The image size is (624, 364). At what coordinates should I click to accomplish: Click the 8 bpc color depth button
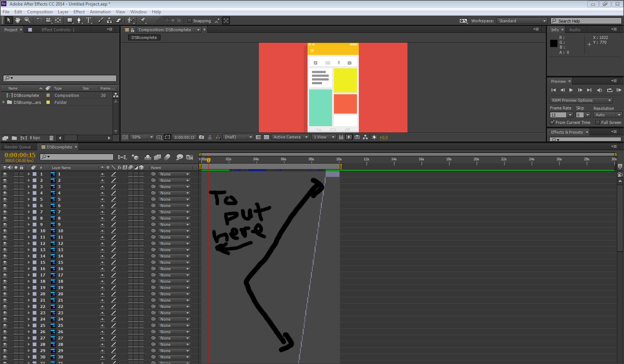click(x=35, y=138)
